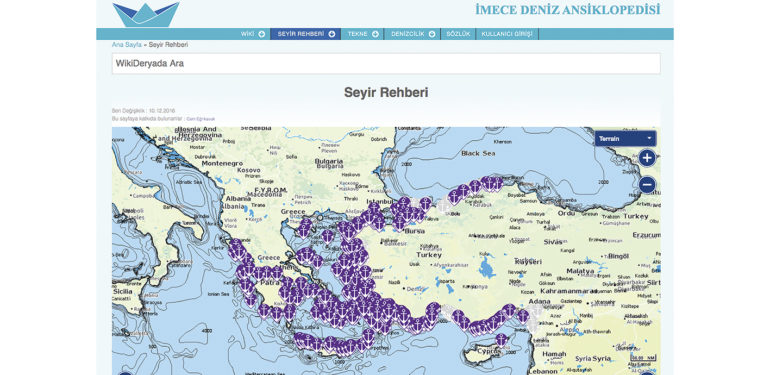Image resolution: width=770 pixels, height=375 pixels.
Task: Open the Terrain map type dropdown
Action: click(625, 138)
